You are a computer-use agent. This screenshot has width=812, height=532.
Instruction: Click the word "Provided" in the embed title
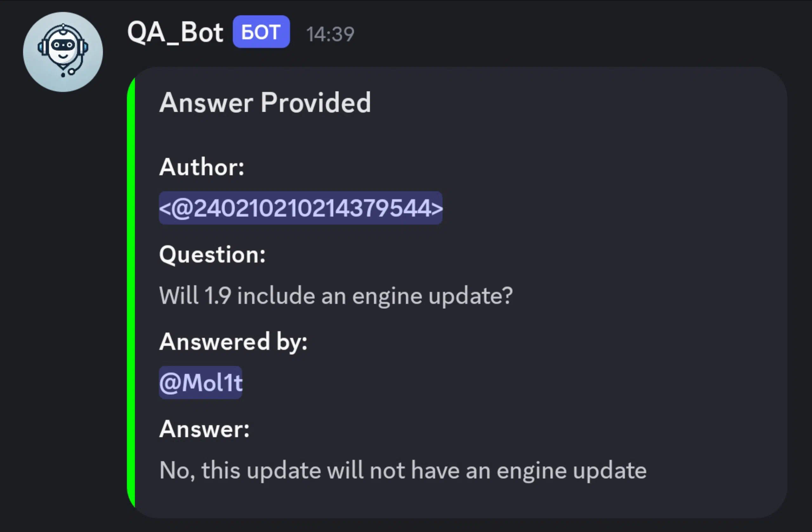316,103
